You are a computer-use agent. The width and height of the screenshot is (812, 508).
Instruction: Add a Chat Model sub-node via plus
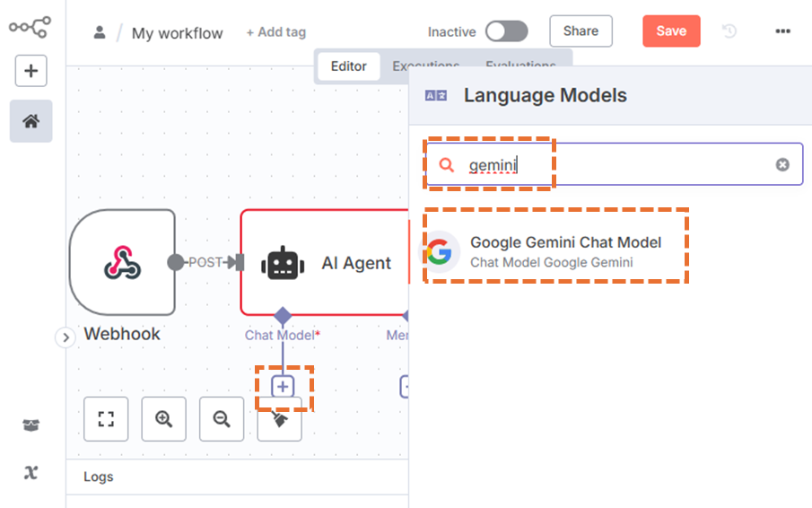point(283,386)
